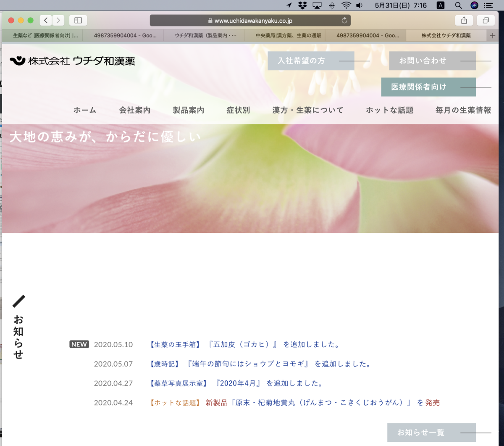Open the list menu at far right
This screenshot has height=446, width=504.
(x=488, y=5)
